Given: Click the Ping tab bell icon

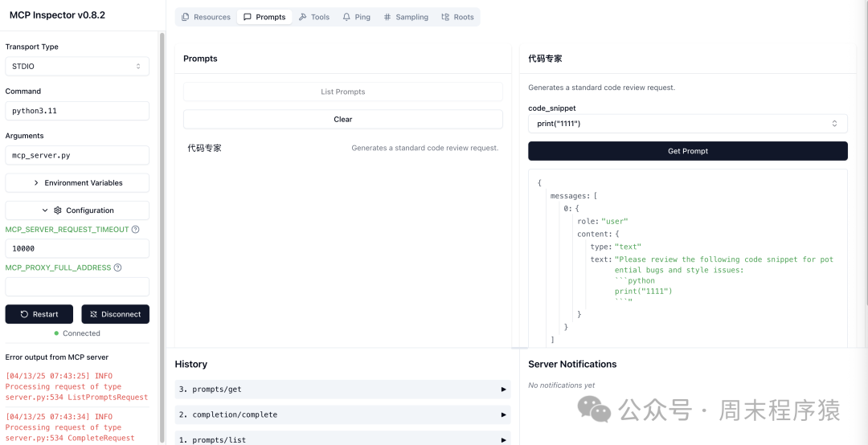Looking at the screenshot, I should coord(346,17).
